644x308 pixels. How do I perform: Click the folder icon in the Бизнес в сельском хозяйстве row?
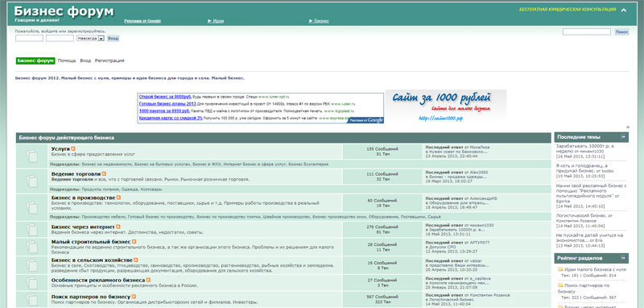point(31,265)
